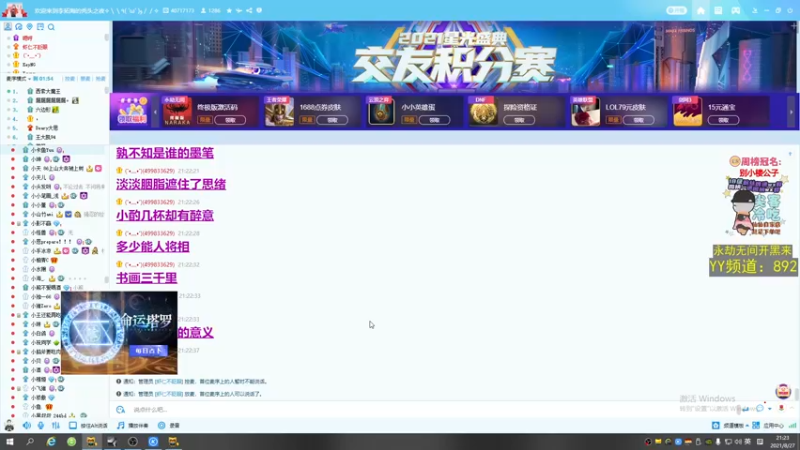This screenshot has width=800, height=450.
Task: Open the calendar icon in left panel toolbar
Action: pyautogui.click(x=40, y=27)
